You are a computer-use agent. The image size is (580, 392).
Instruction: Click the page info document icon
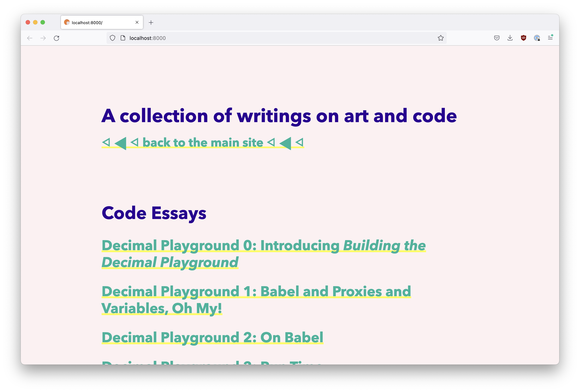tap(123, 38)
